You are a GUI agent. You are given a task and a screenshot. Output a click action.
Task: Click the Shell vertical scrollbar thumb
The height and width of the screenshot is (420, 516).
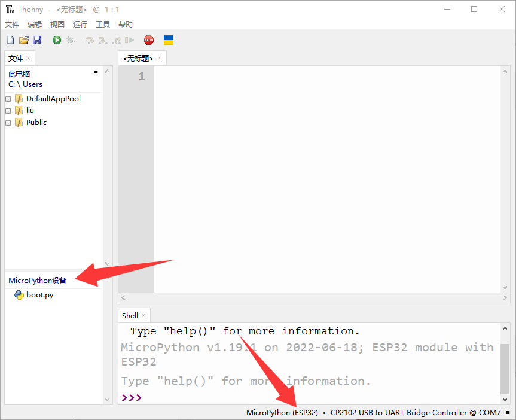pyautogui.click(x=505, y=369)
